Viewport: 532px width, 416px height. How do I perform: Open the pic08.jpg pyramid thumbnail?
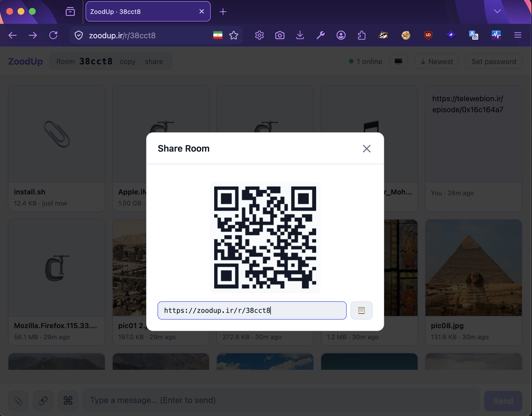pyautogui.click(x=474, y=268)
